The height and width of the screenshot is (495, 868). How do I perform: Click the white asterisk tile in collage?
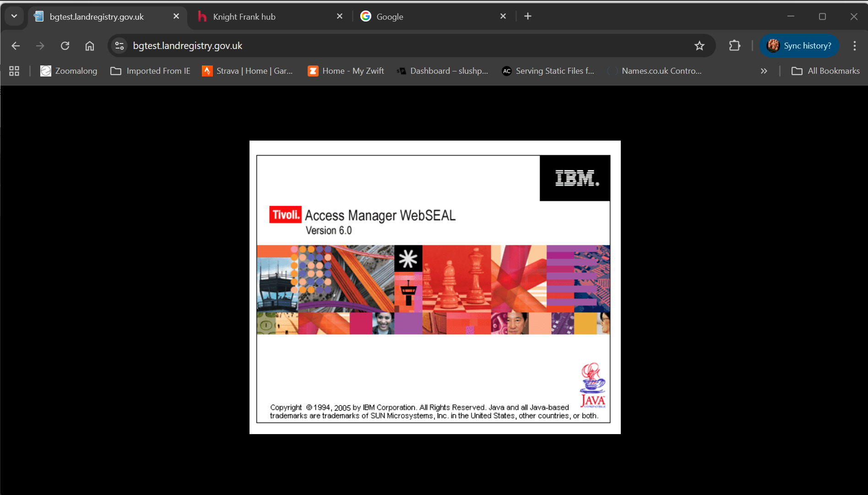coord(408,259)
